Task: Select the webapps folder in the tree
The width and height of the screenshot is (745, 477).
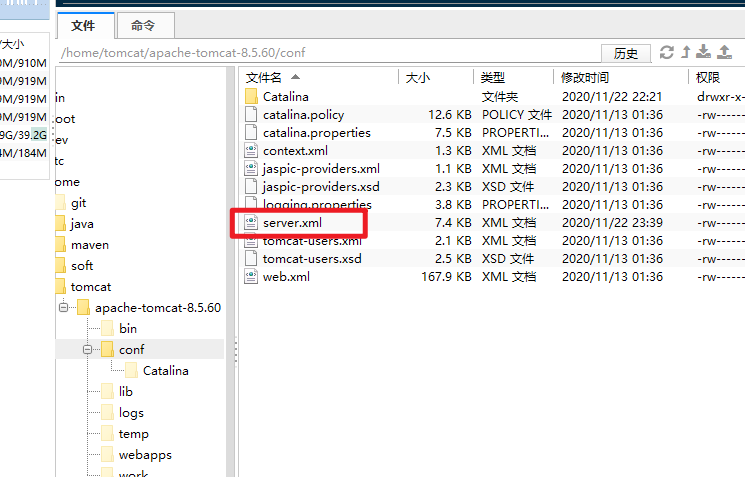Action: (x=145, y=455)
